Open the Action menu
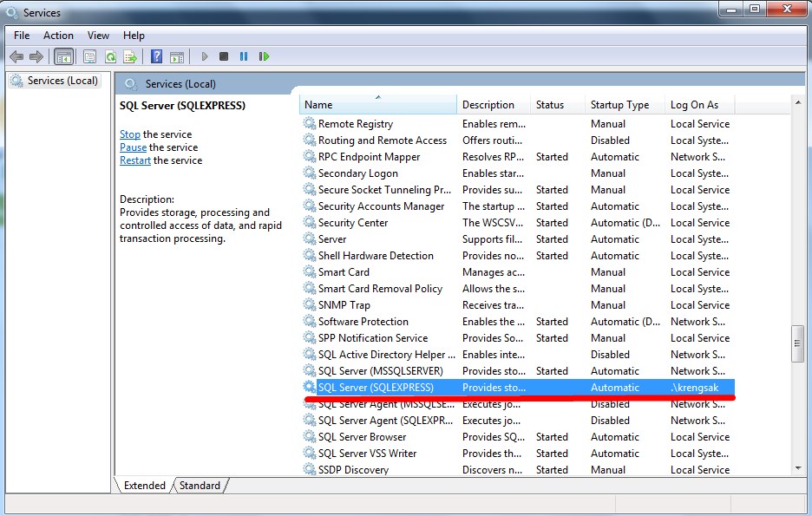812x516 pixels. 58,36
